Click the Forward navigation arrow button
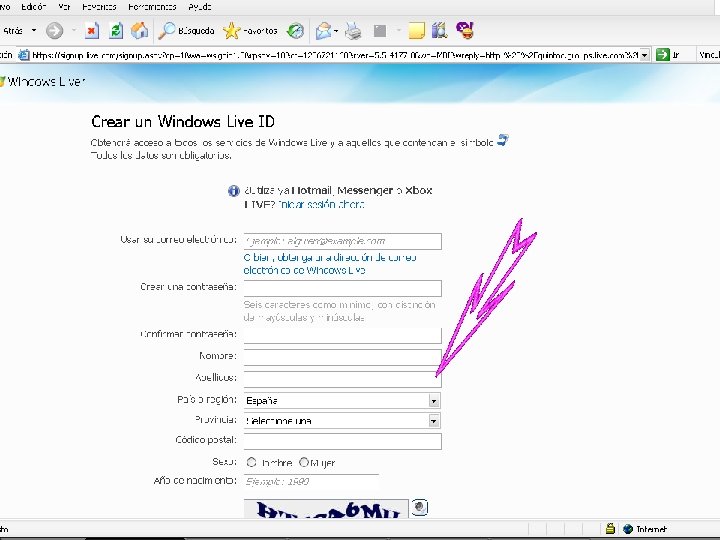Screen dimensions: 720x540 (54, 31)
